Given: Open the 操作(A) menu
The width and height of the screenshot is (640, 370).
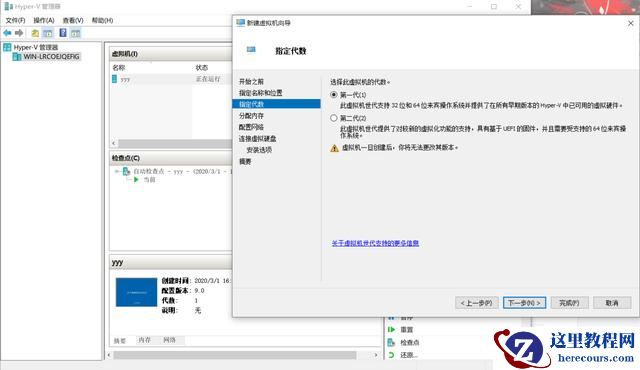Looking at the screenshot, I should click(x=44, y=20).
